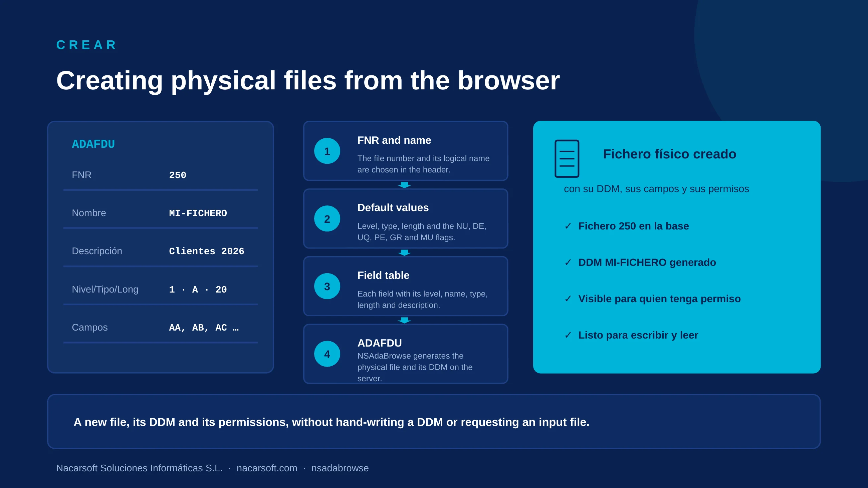Click the summary sentence about a new file

[332, 422]
